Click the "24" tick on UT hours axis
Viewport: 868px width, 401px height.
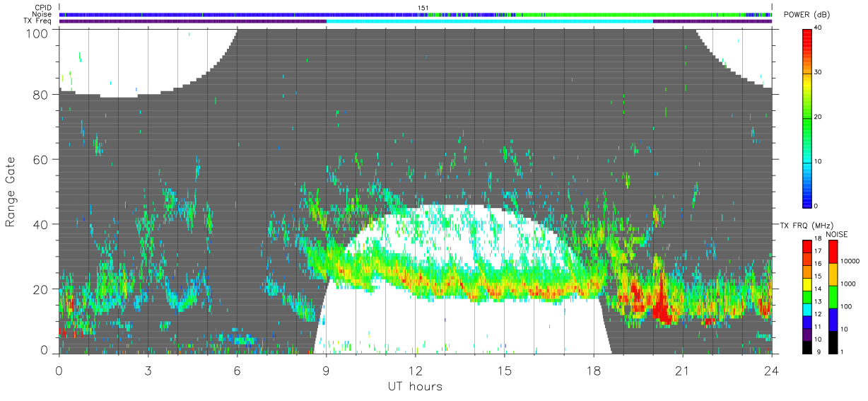tap(771, 370)
